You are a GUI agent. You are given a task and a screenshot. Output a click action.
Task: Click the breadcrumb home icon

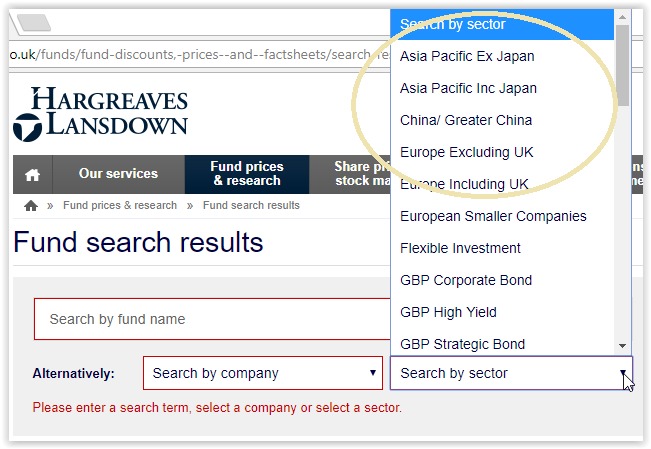coord(31,205)
